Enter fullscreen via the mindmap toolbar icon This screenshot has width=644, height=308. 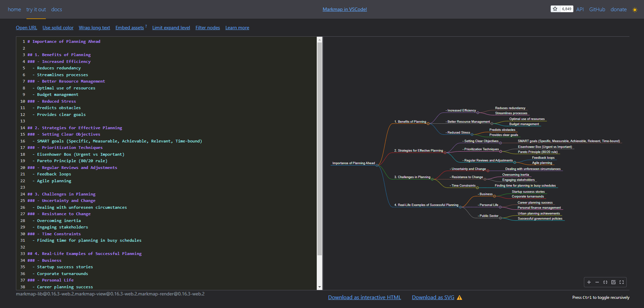click(622, 282)
